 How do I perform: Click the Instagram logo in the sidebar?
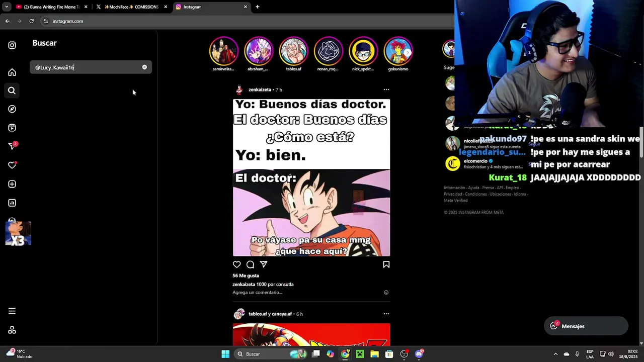(12, 45)
